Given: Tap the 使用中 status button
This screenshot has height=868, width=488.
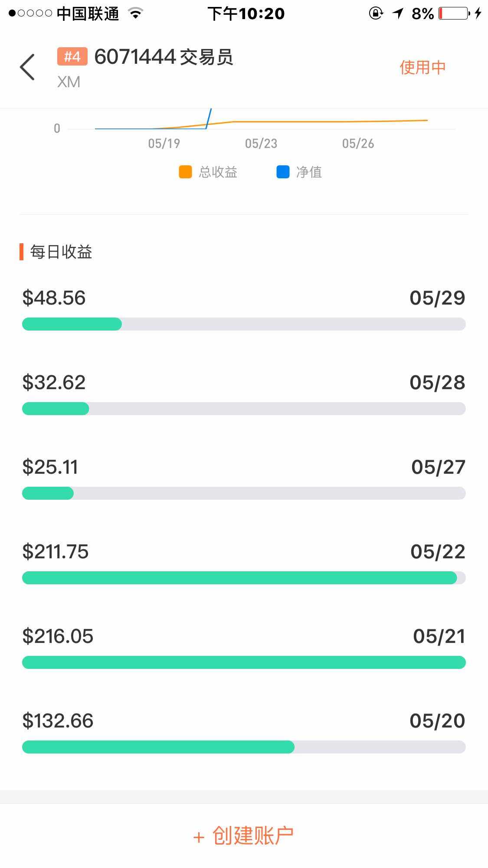Looking at the screenshot, I should pos(422,67).
